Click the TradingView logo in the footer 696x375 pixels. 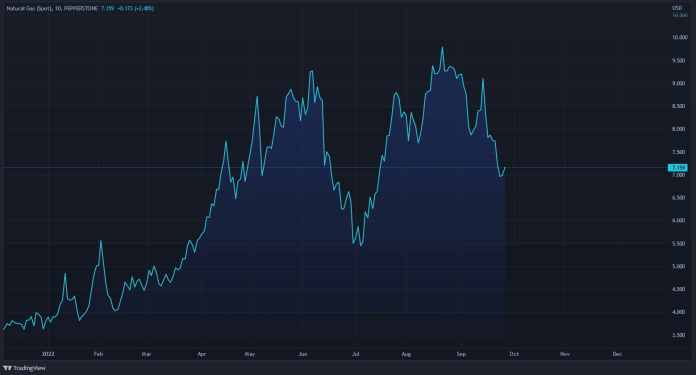[x=24, y=368]
